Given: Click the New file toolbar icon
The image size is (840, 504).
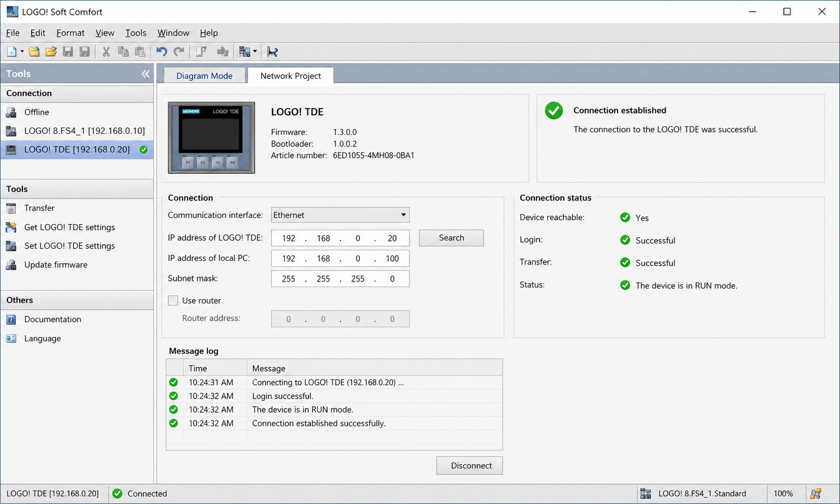Looking at the screenshot, I should [11, 51].
